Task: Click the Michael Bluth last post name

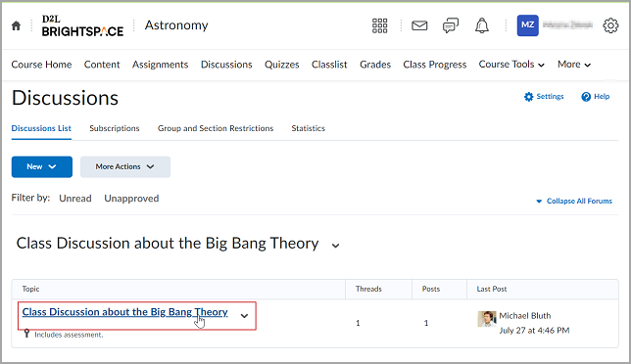Action: [525, 316]
